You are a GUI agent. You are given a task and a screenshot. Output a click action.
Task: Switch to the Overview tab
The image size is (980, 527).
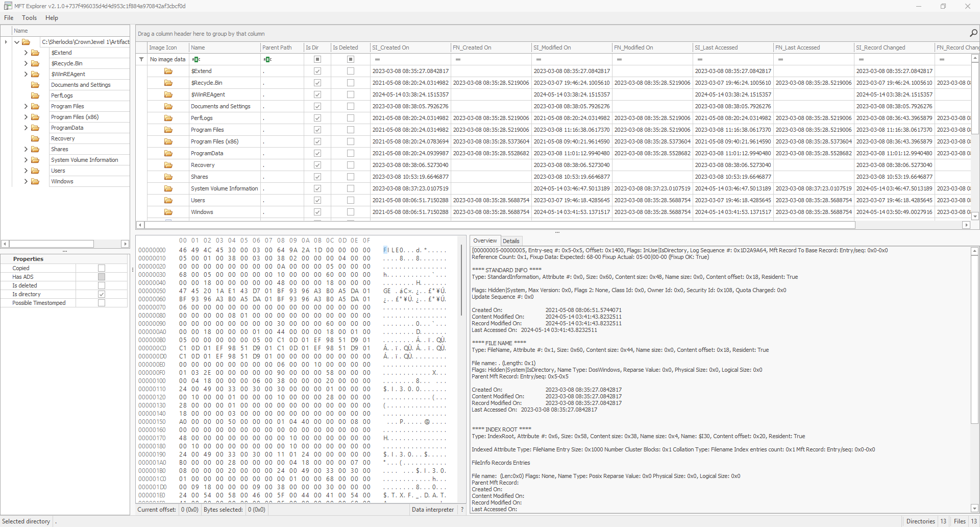coord(484,241)
